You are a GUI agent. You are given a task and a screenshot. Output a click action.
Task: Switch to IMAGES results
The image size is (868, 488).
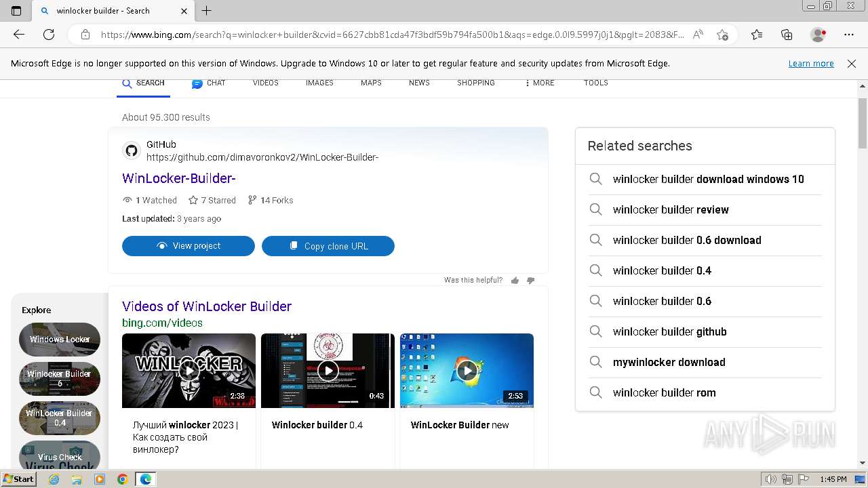[319, 83]
